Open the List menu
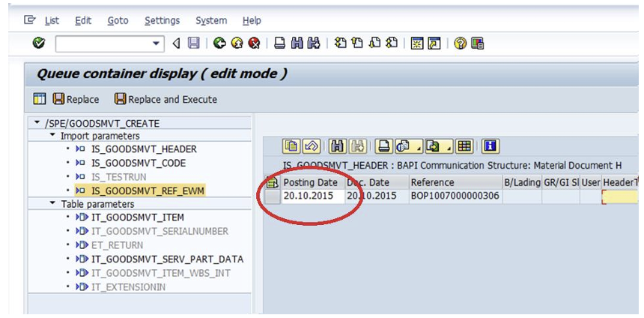Viewport: 644px width, 318px height. (x=52, y=20)
